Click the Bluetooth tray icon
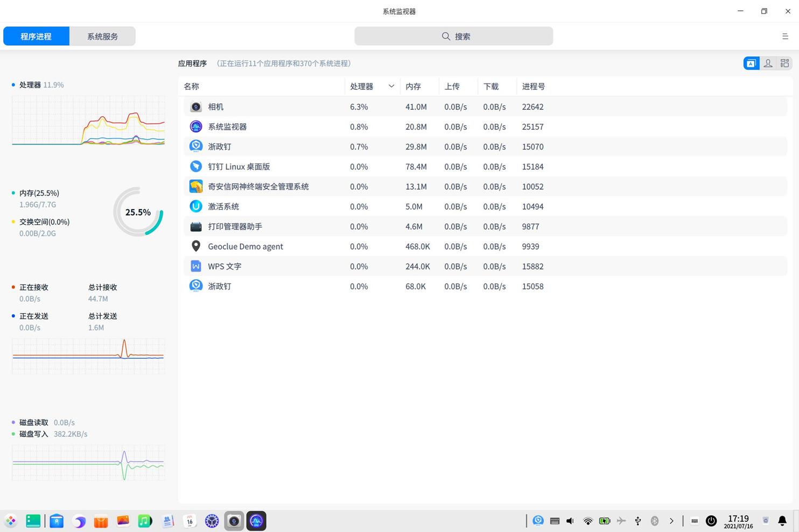The width and height of the screenshot is (799, 532). [655, 521]
